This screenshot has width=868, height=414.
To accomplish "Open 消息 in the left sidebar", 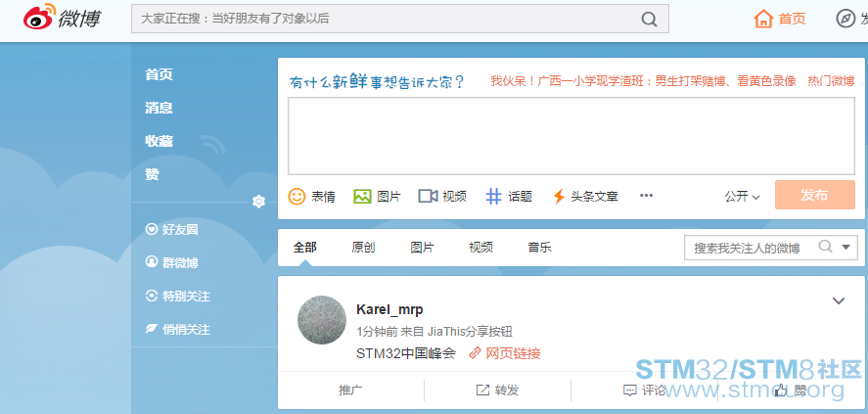I will coord(159,108).
